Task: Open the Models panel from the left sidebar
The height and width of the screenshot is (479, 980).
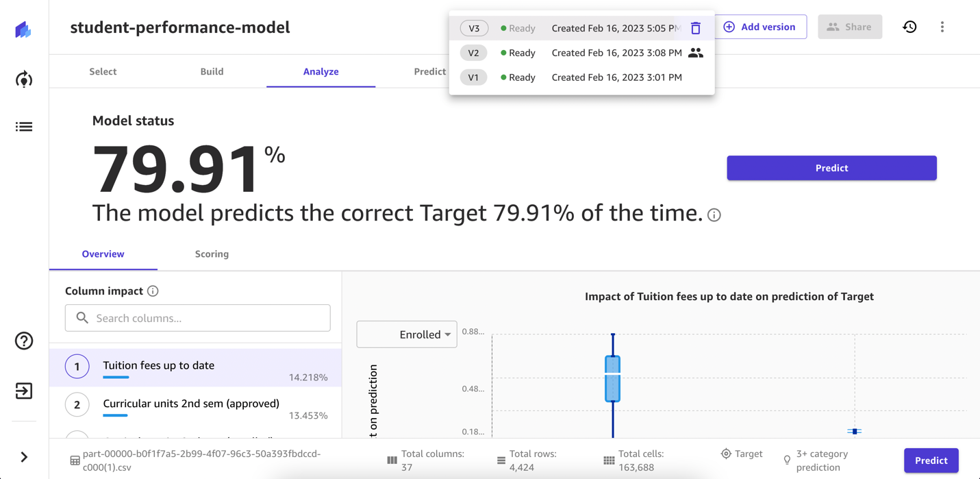Action: tap(23, 79)
